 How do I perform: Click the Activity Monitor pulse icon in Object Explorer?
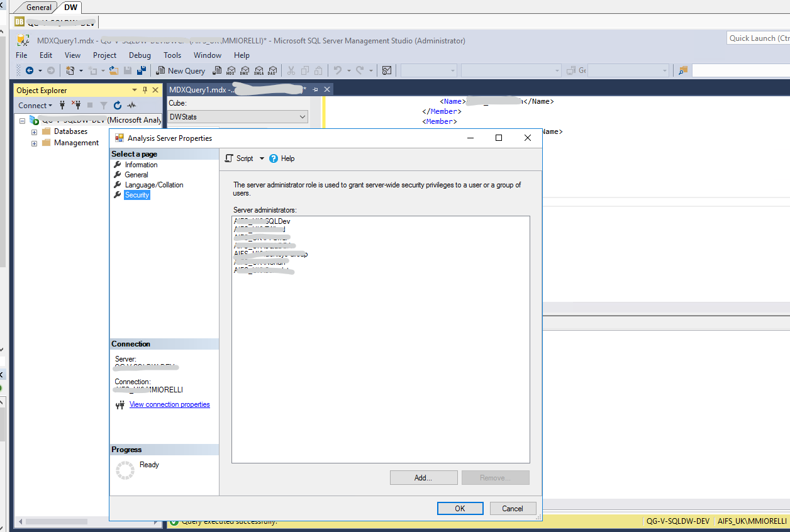pyautogui.click(x=131, y=105)
